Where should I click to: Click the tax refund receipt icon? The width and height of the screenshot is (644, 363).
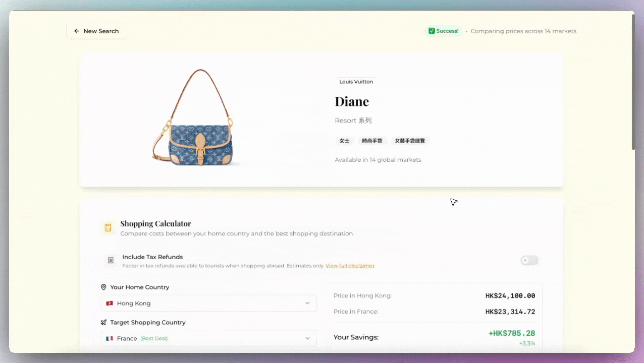click(111, 260)
